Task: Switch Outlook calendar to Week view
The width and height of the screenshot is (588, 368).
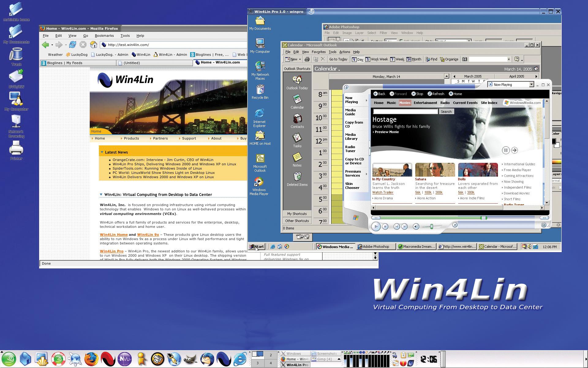Action: click(397, 59)
